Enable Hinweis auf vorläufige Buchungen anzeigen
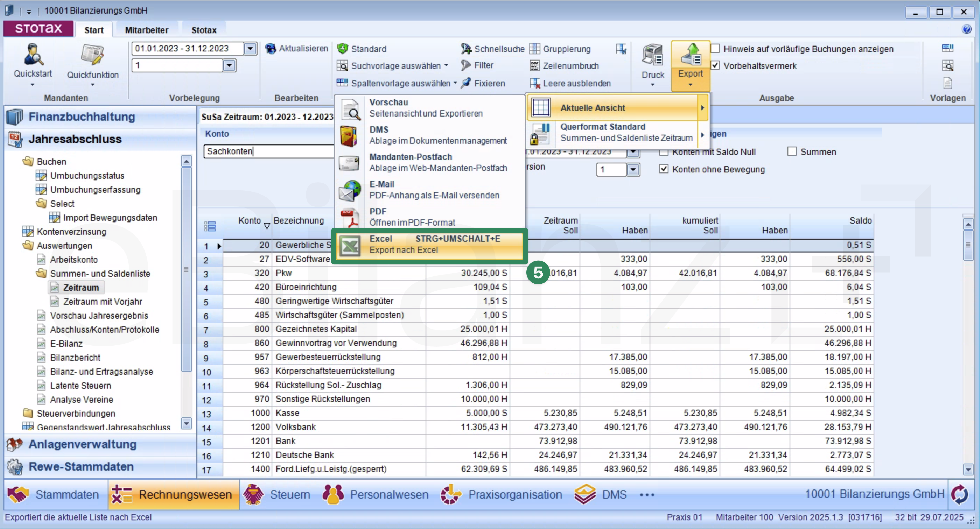The image size is (980, 529). (715, 49)
